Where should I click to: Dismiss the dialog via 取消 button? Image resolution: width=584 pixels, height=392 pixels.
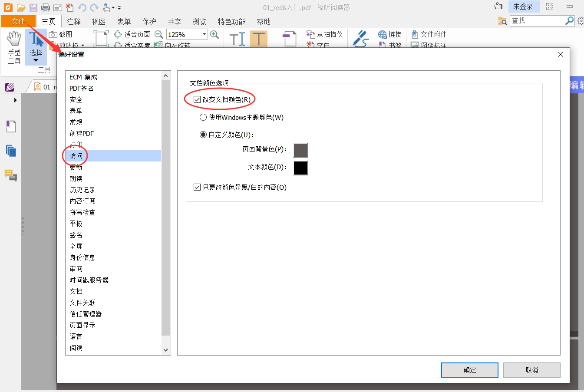[531, 369]
